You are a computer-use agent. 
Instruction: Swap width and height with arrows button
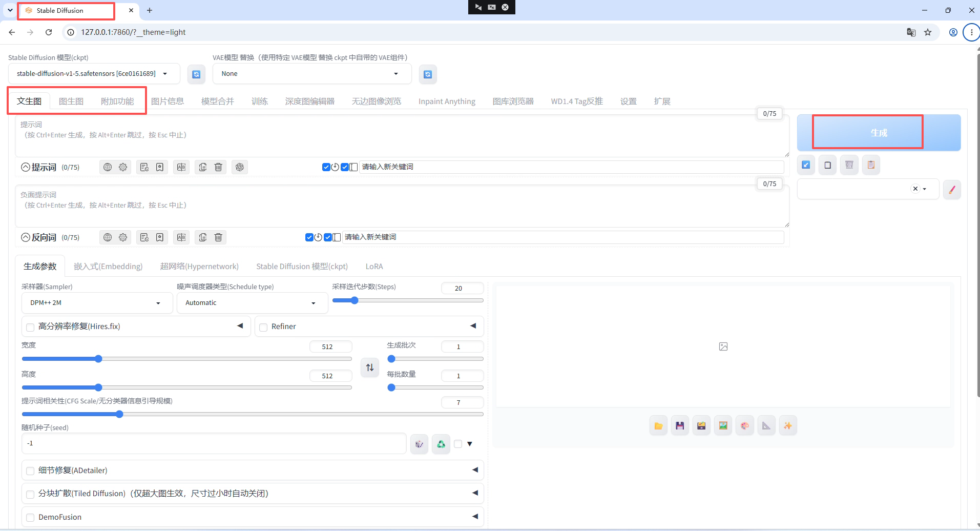(x=370, y=367)
